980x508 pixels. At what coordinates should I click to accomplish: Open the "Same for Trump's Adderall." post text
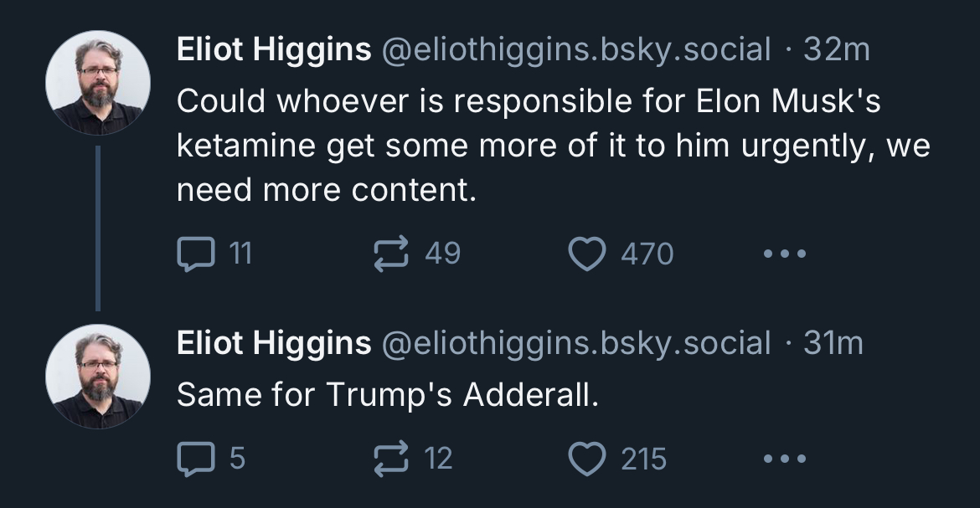click(x=388, y=394)
